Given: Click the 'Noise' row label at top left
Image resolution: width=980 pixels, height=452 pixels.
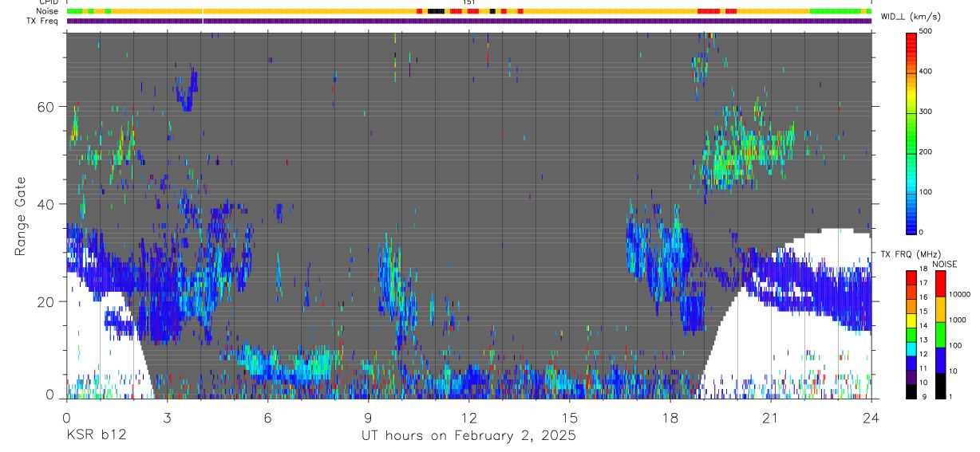Looking at the screenshot, I should [x=48, y=12].
